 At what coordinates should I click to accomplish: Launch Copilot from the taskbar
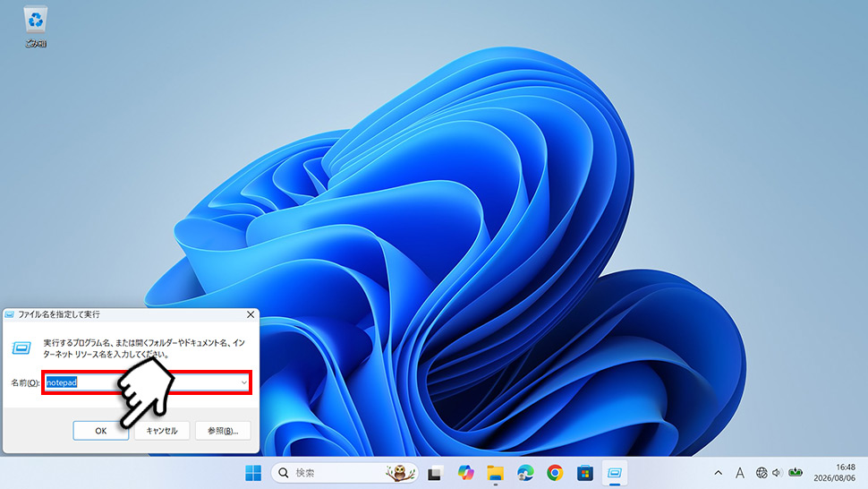[465, 473]
